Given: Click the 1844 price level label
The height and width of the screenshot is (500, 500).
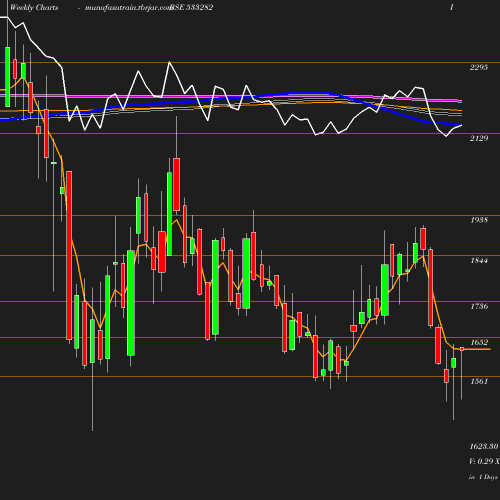Looking at the screenshot, I should point(479,261).
